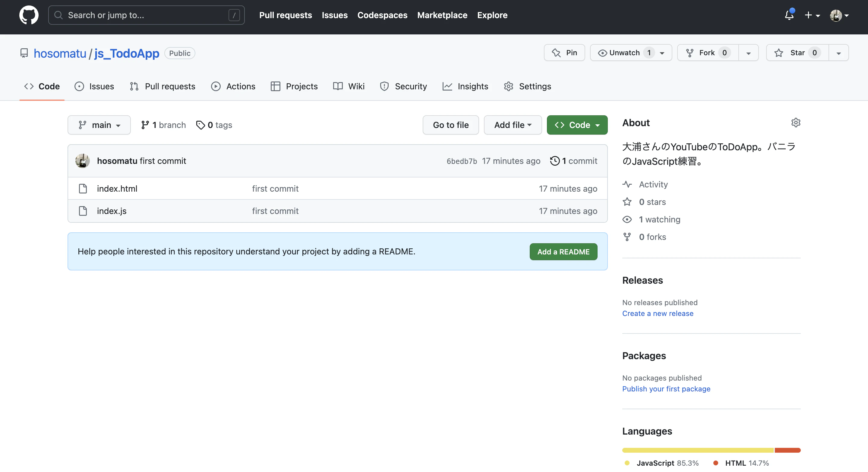
Task: Expand the star lists dropdown arrow
Action: 839,53
